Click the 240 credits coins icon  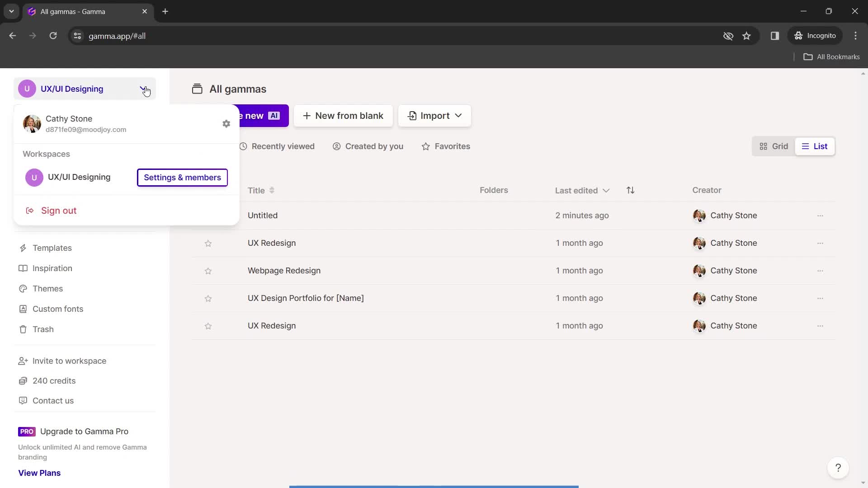coord(23,381)
